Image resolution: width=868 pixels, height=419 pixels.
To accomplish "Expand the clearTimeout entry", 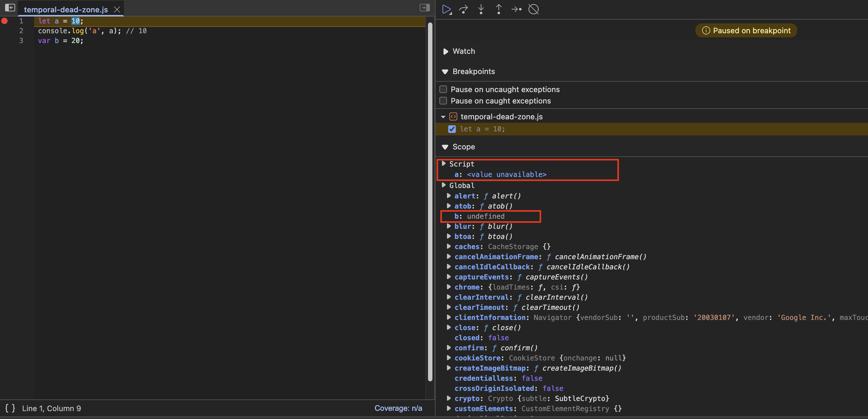I will (449, 307).
